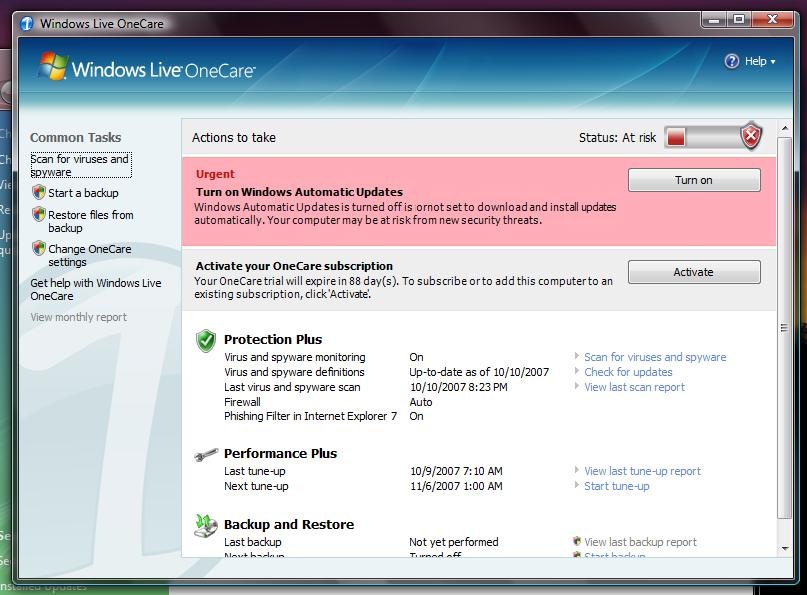Image resolution: width=807 pixels, height=595 pixels.
Task: Click the shield icon beside Change OneCare settings
Action: coord(39,248)
